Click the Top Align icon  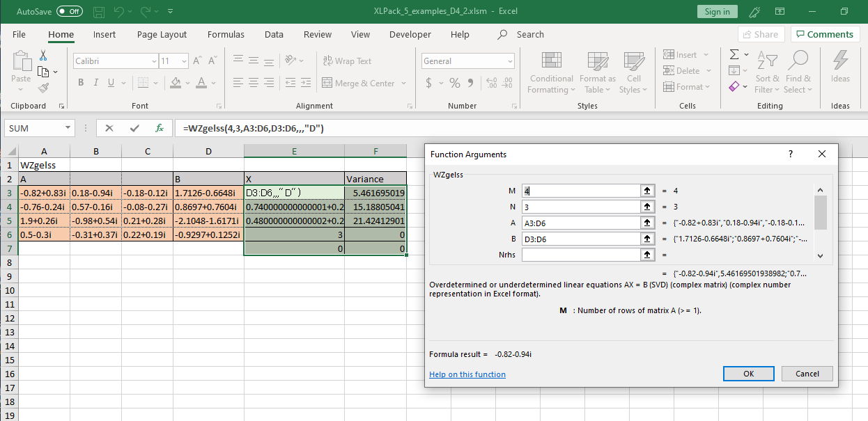coord(238,61)
